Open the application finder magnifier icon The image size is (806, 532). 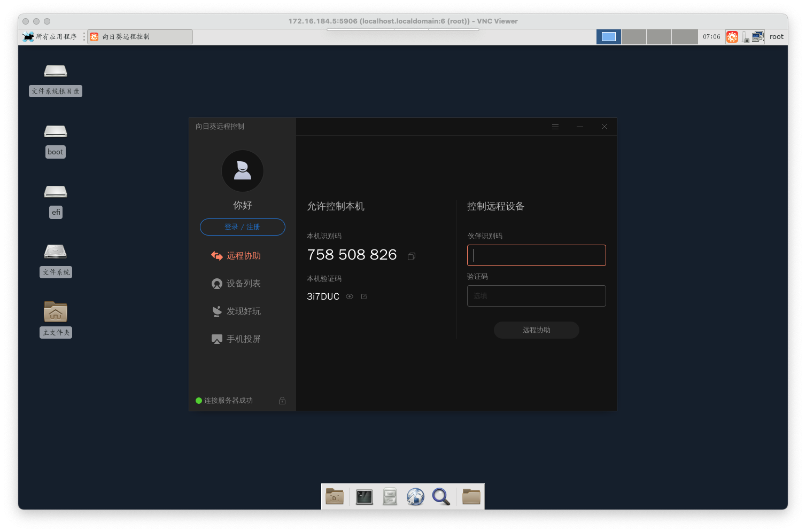[x=441, y=497]
